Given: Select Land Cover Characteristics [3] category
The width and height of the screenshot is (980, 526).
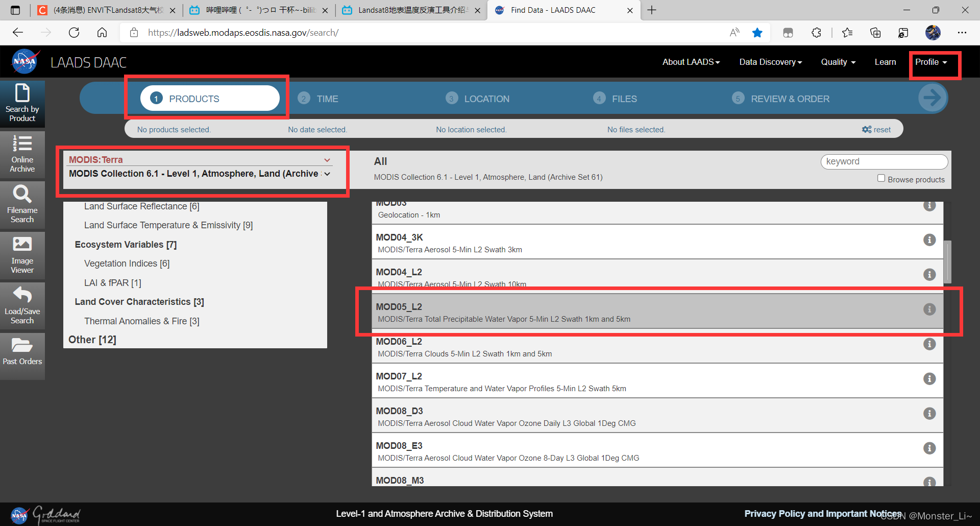Looking at the screenshot, I should [139, 302].
